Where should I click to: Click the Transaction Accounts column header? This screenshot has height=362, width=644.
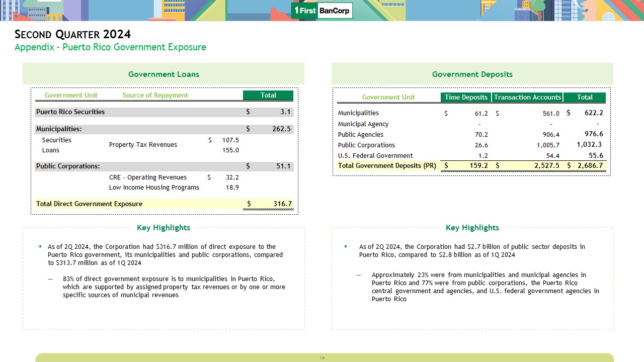tap(527, 97)
